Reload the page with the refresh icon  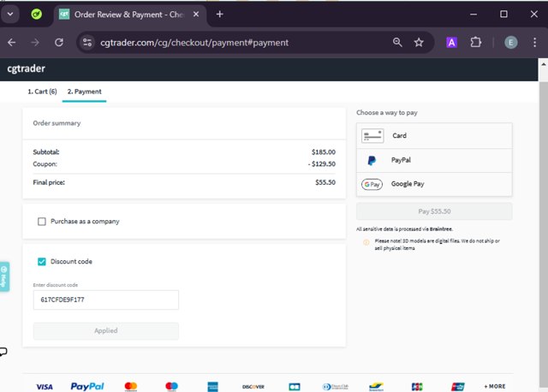tap(59, 42)
